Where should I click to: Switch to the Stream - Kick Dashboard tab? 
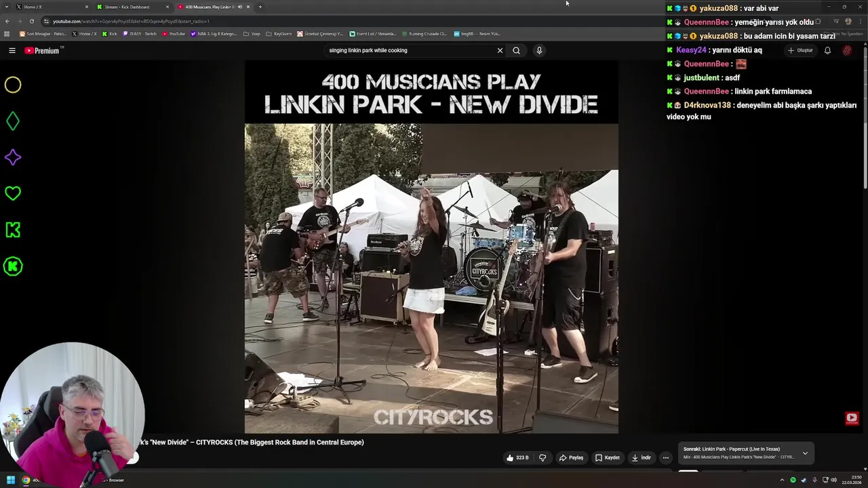(x=132, y=7)
